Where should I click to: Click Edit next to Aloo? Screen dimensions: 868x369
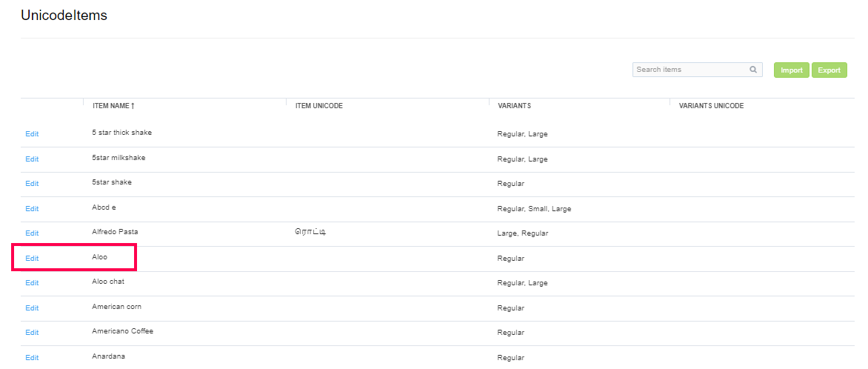point(32,259)
